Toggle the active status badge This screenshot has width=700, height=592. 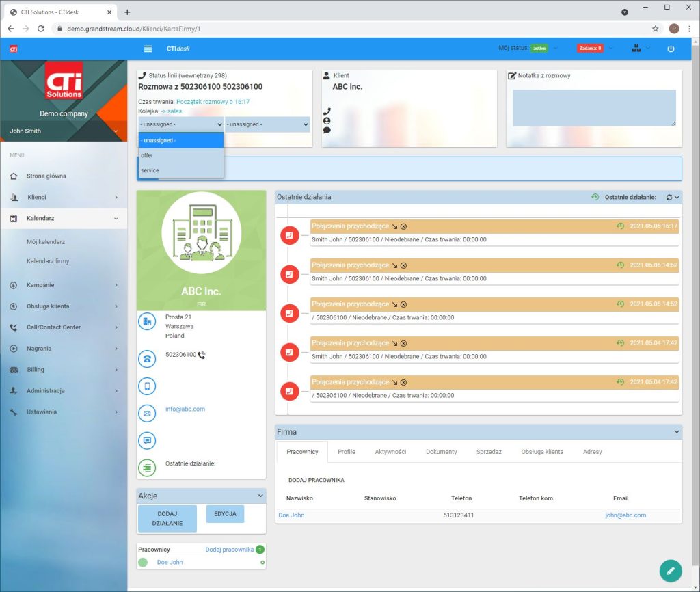point(539,49)
